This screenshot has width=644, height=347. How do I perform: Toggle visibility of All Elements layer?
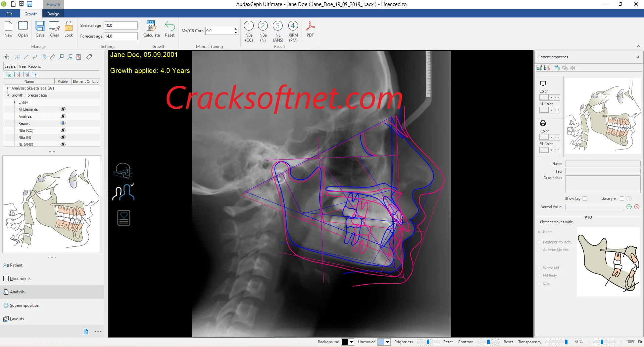tap(63, 109)
